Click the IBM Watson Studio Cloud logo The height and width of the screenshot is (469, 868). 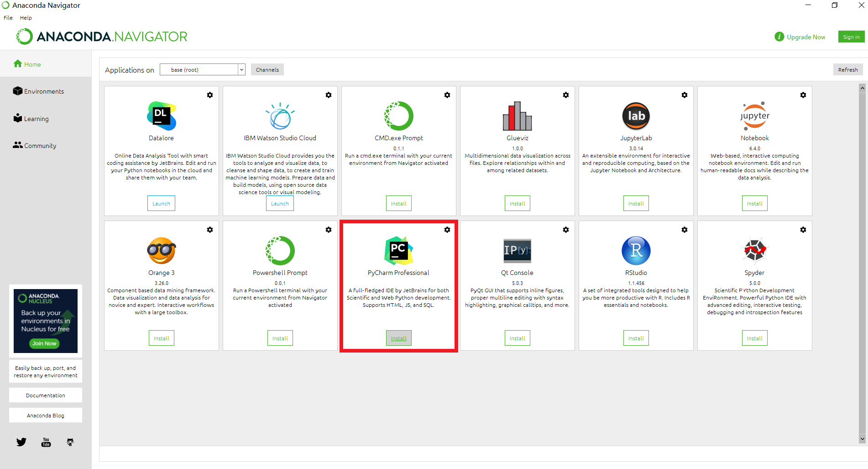(x=280, y=116)
